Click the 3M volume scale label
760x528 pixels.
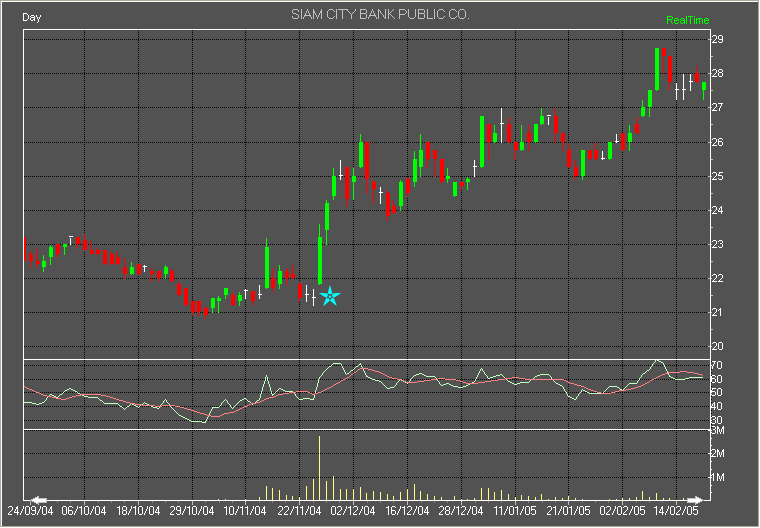[718, 431]
